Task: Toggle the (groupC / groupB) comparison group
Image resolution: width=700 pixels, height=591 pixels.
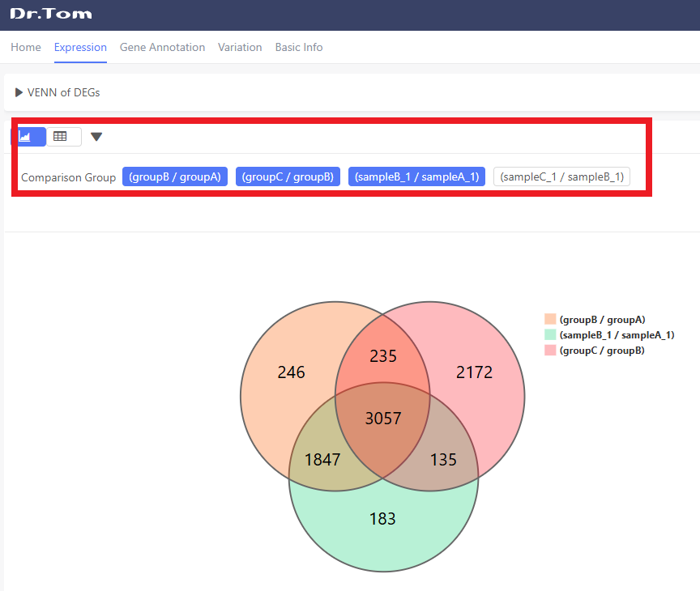Action: pyautogui.click(x=288, y=176)
